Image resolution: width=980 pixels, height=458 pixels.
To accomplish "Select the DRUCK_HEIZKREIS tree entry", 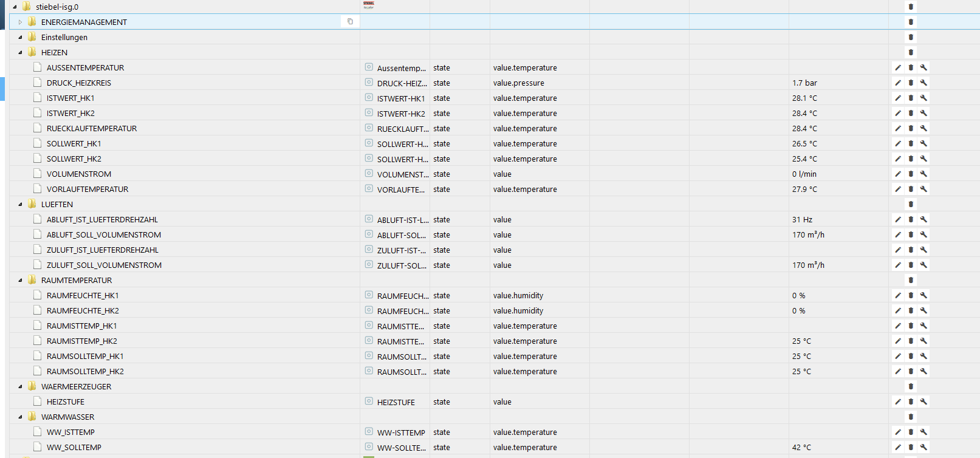I will pyautogui.click(x=79, y=83).
